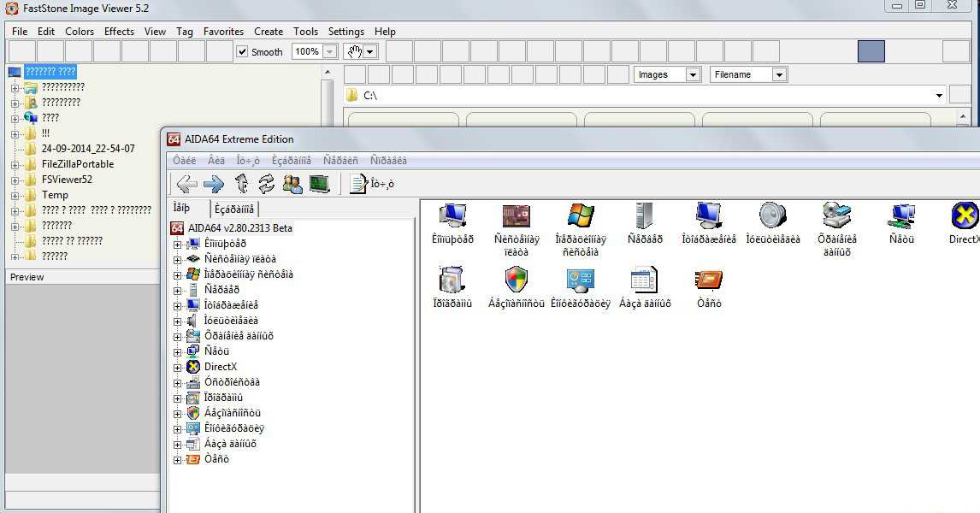Click the blue forward arrow in AIDA64 toolbar
Viewport: 980px width, 513px height.
214,184
